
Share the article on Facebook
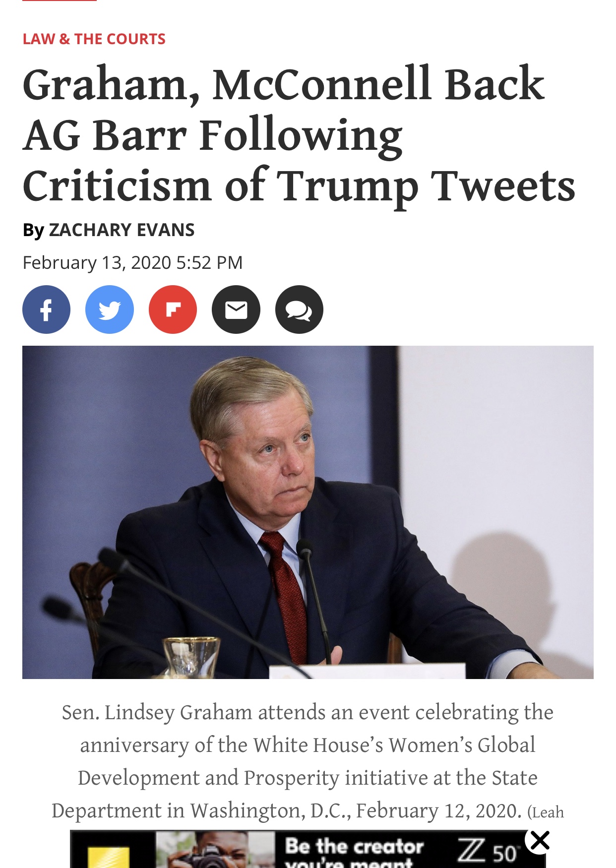click(46, 310)
